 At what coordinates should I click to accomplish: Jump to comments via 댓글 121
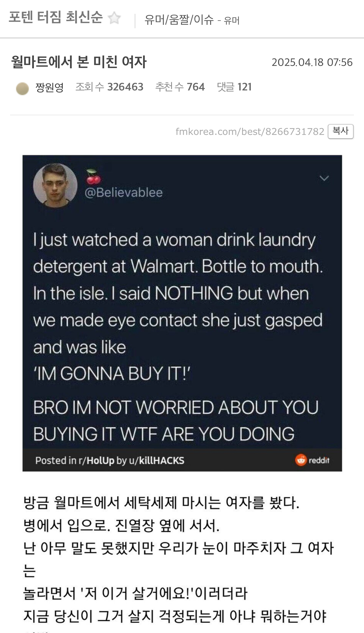(234, 87)
